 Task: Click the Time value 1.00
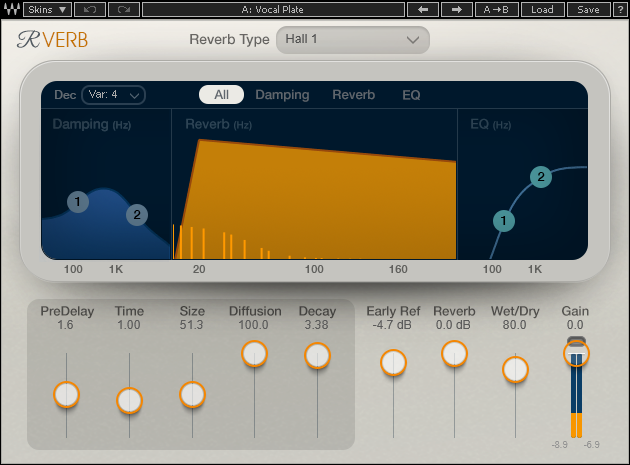129,325
